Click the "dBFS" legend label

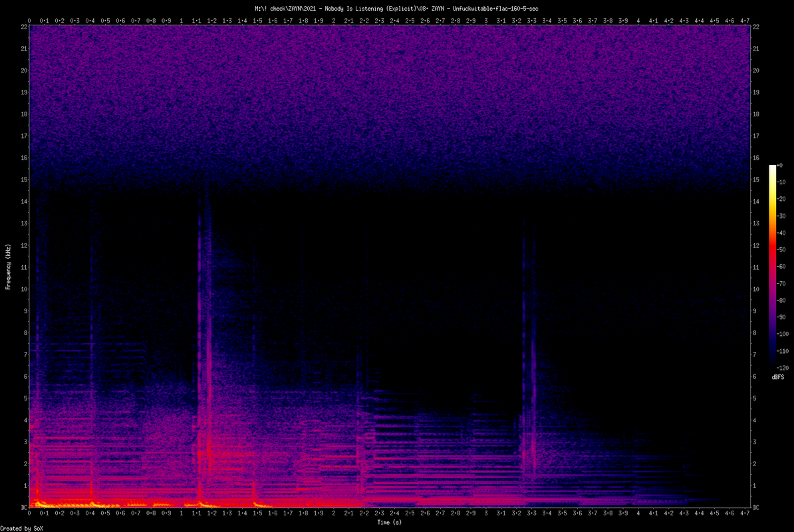point(778,378)
